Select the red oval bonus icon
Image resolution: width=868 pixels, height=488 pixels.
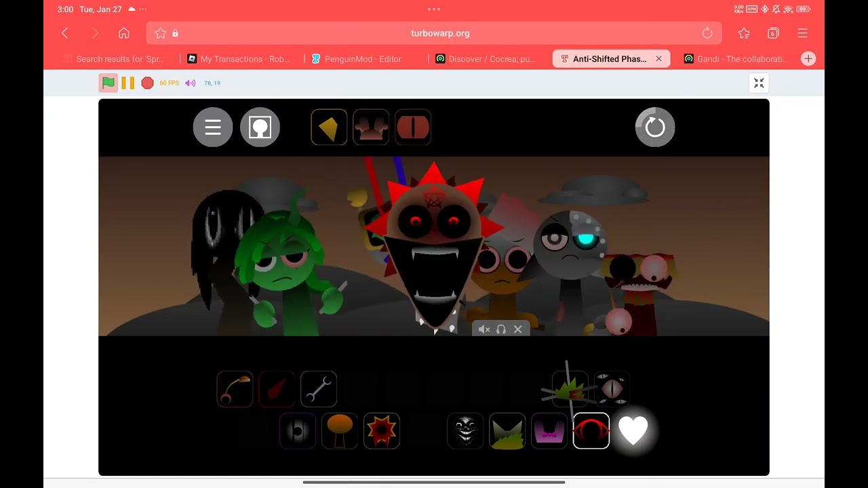click(413, 127)
